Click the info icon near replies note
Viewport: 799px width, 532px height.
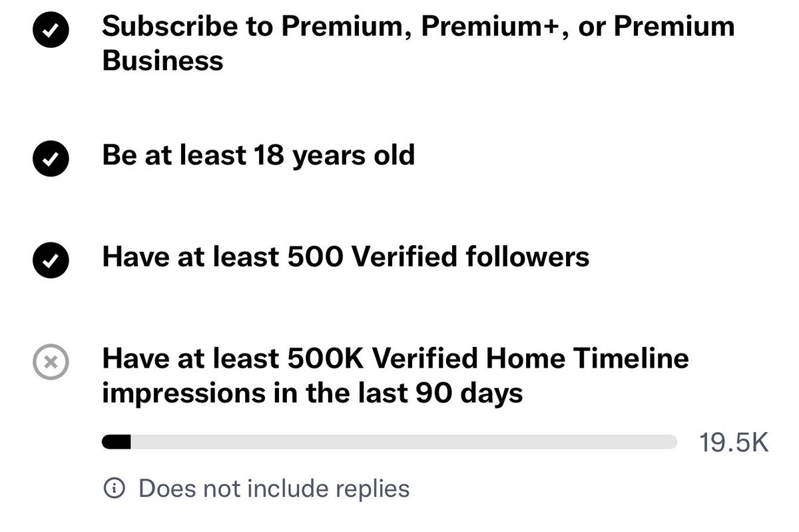[115, 489]
